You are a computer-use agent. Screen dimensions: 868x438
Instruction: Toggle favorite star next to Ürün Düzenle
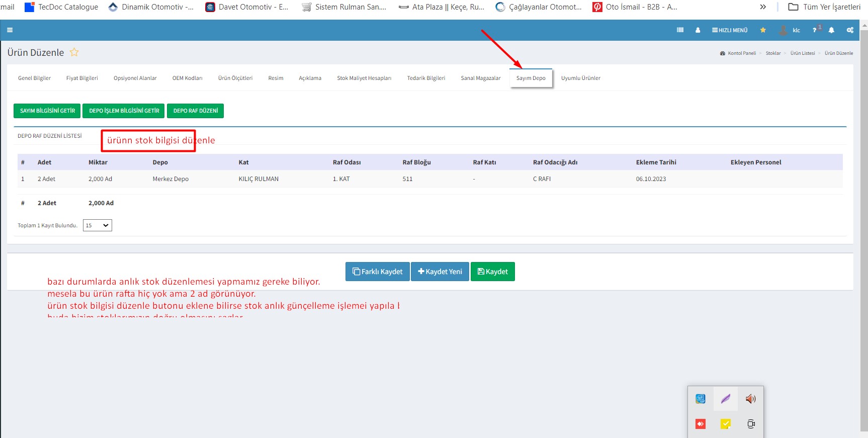[74, 52]
